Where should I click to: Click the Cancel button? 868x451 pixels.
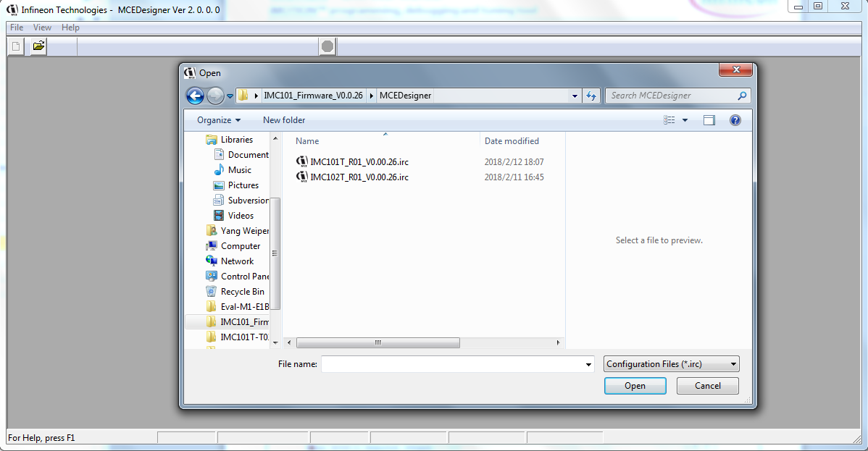coord(707,386)
